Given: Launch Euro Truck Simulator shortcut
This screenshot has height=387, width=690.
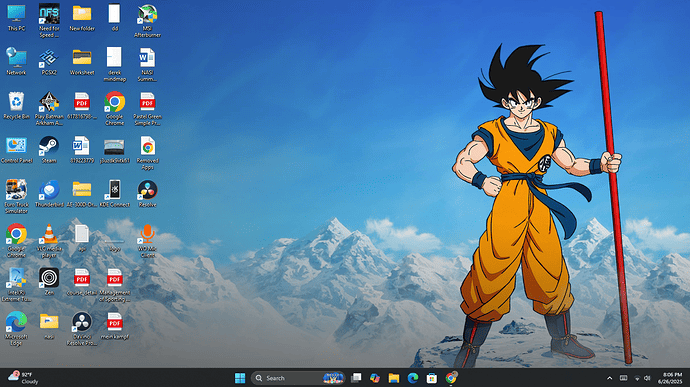Looking at the screenshot, I should click(x=16, y=196).
